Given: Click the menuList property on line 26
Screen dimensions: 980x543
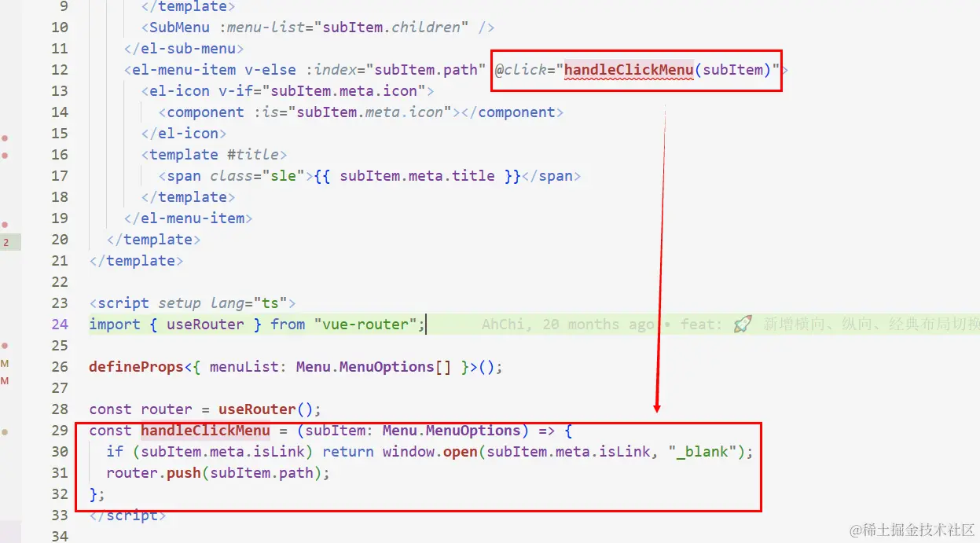Looking at the screenshot, I should coord(244,367).
